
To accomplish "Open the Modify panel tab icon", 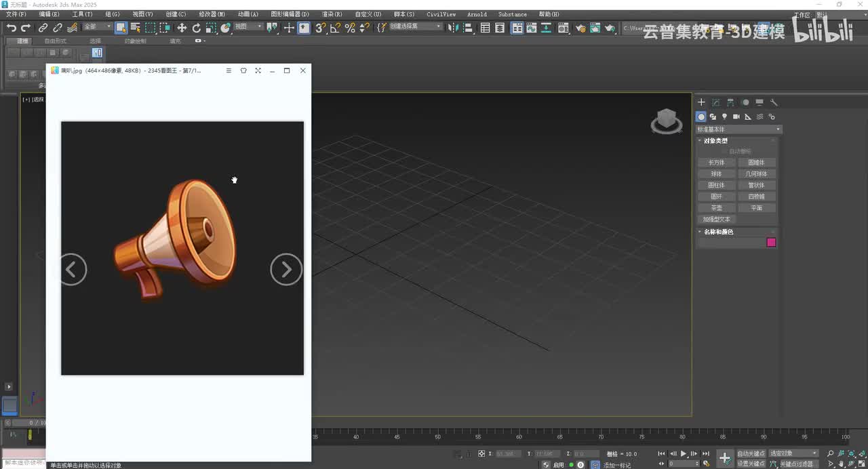I will point(716,102).
